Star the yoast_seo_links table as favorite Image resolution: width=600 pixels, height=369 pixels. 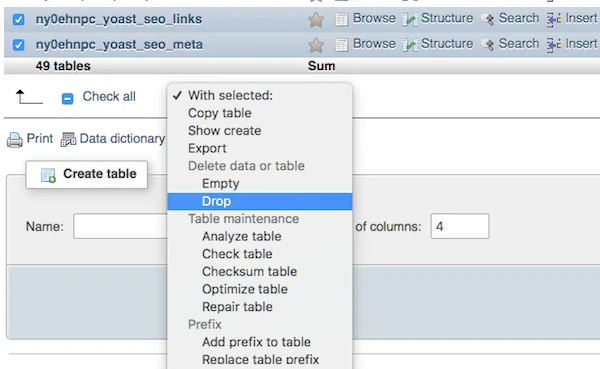pyautogui.click(x=316, y=20)
